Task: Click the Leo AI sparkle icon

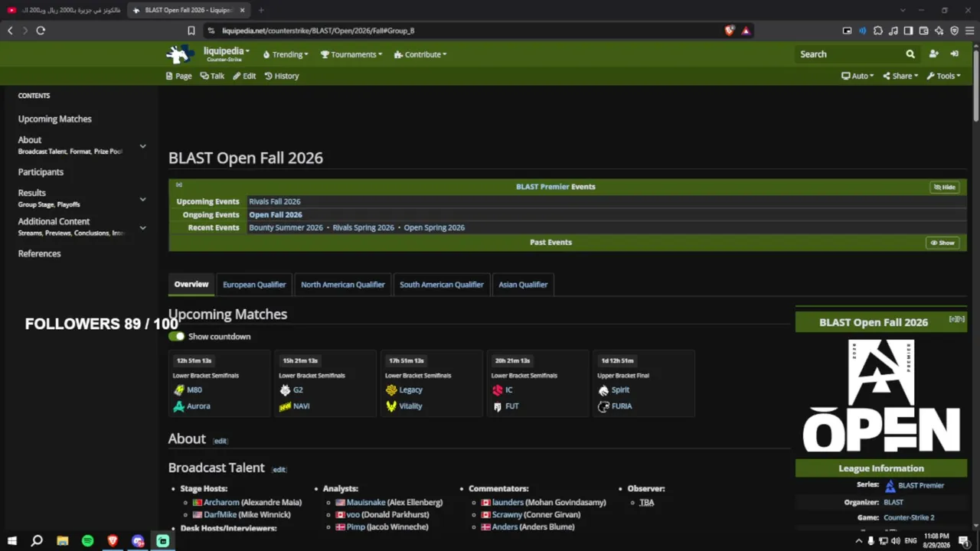Action: [x=939, y=31]
